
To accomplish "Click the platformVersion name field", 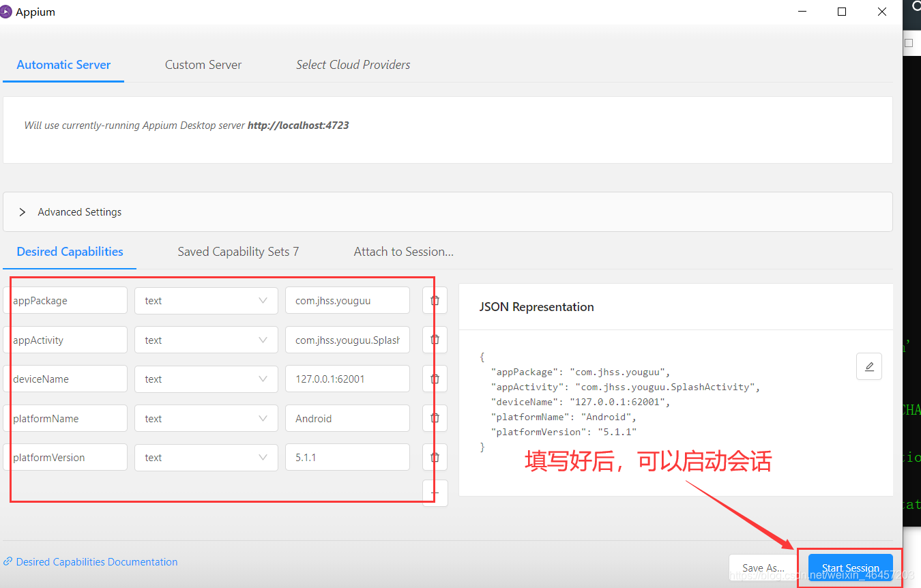I will click(x=65, y=457).
